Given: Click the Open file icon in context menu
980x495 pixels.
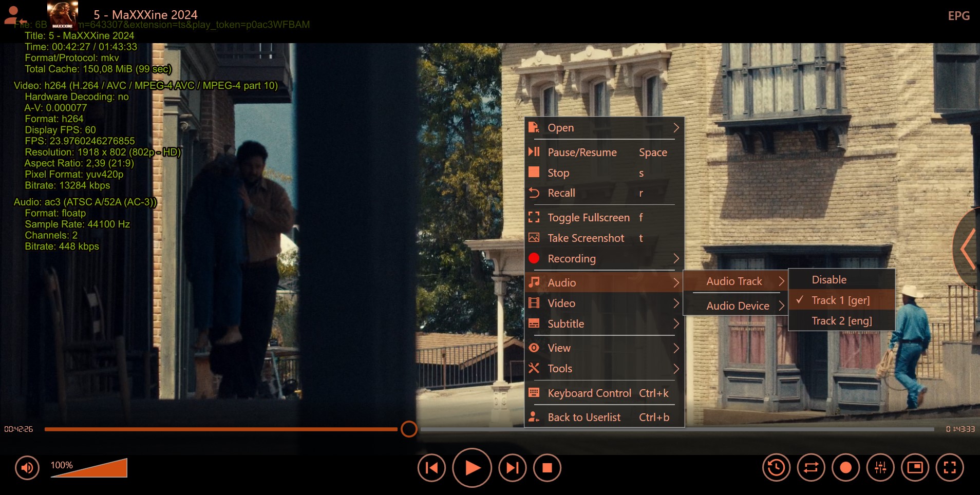Looking at the screenshot, I should click(x=534, y=127).
